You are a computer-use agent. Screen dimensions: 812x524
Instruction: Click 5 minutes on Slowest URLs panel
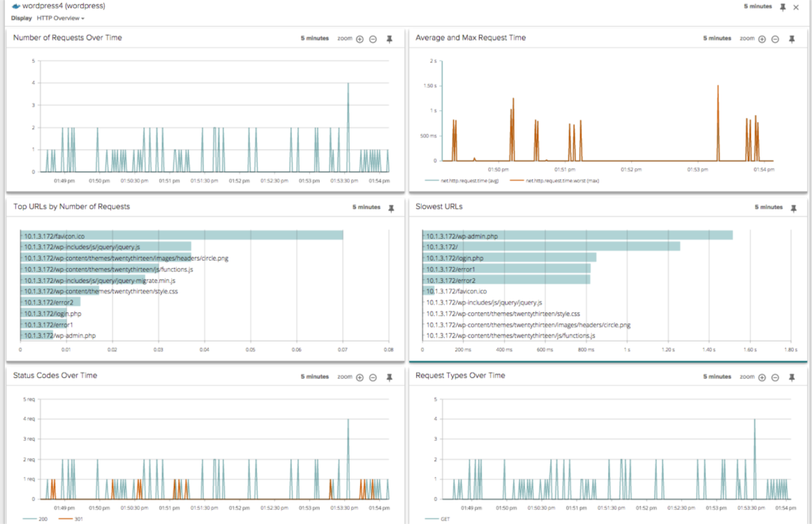[x=768, y=207]
